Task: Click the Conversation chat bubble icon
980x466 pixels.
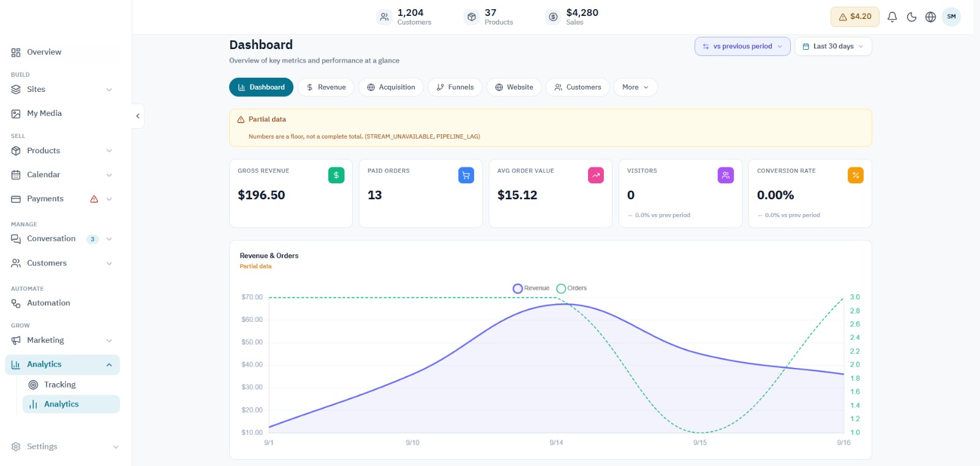Action: tap(16, 239)
